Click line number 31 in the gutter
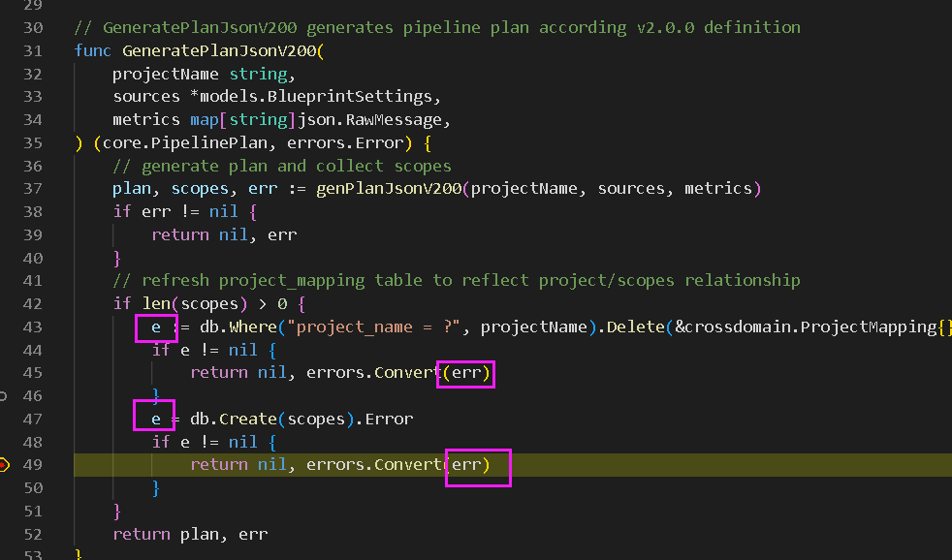 pyautogui.click(x=33, y=51)
